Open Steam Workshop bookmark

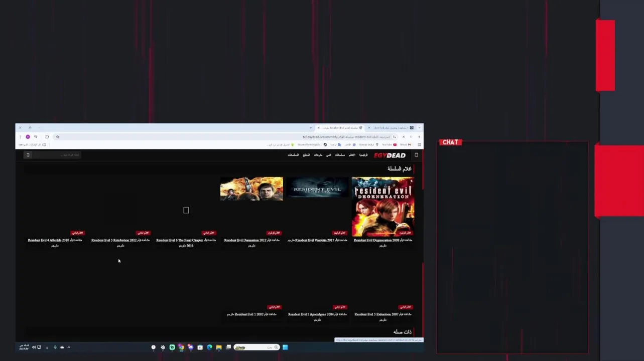(312, 144)
